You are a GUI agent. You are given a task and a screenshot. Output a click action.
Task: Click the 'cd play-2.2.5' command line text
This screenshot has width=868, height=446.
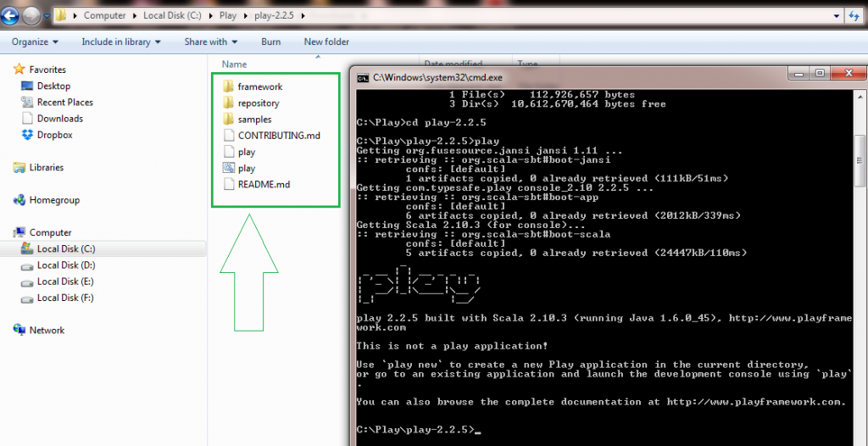(x=446, y=122)
